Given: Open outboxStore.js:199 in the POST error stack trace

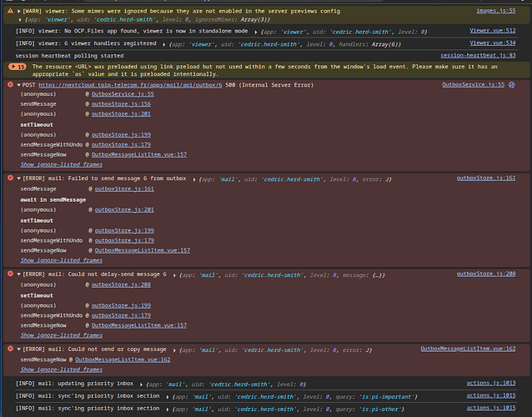Looking at the screenshot, I should point(121,135).
